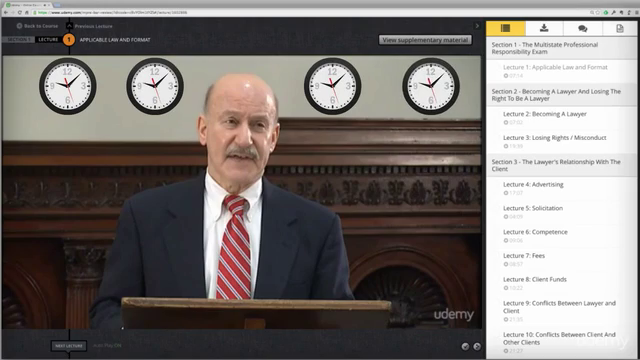Open the curriculum list tab

pyautogui.click(x=505, y=28)
